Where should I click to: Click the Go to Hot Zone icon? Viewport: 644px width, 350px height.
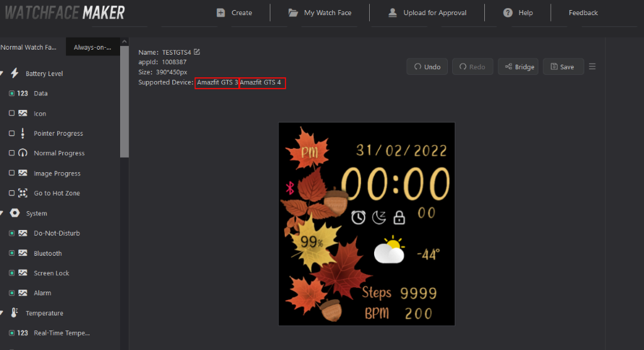23,193
